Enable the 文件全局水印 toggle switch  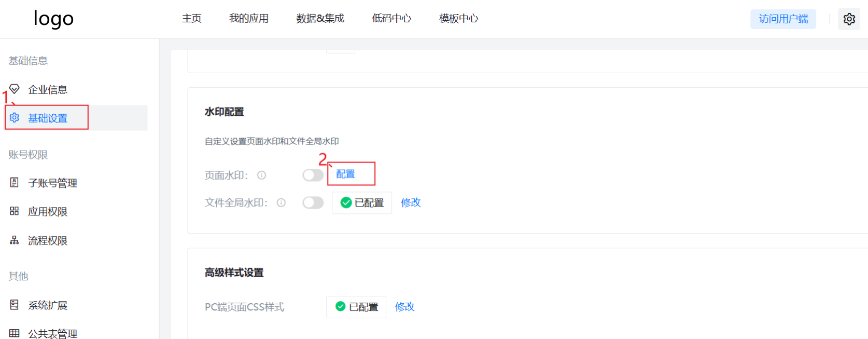pos(313,203)
